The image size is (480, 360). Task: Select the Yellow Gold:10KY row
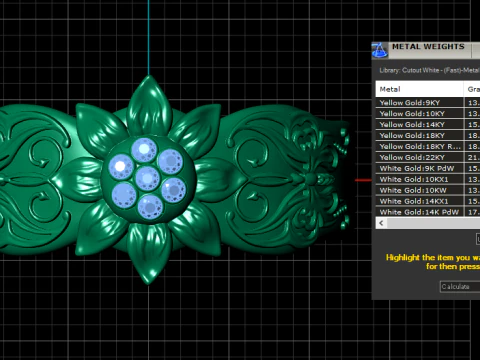[428, 114]
